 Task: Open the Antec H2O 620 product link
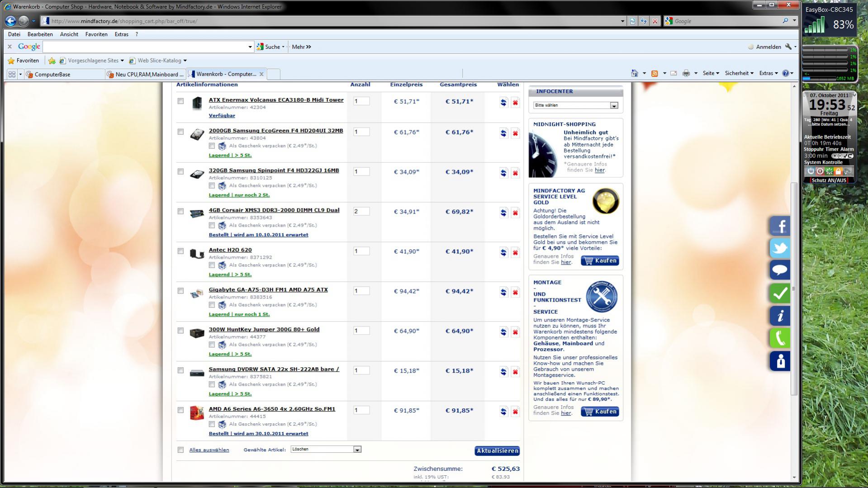pyautogui.click(x=230, y=250)
